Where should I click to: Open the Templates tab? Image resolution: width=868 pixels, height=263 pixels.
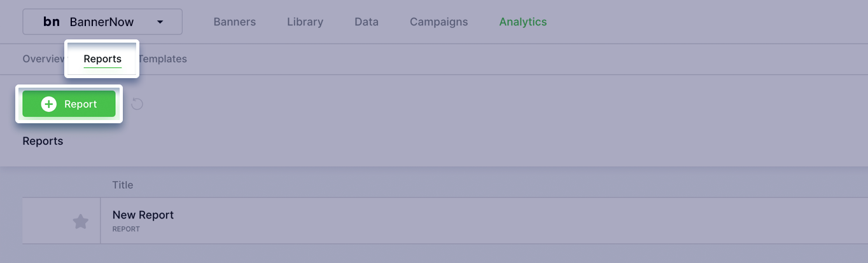click(x=163, y=58)
